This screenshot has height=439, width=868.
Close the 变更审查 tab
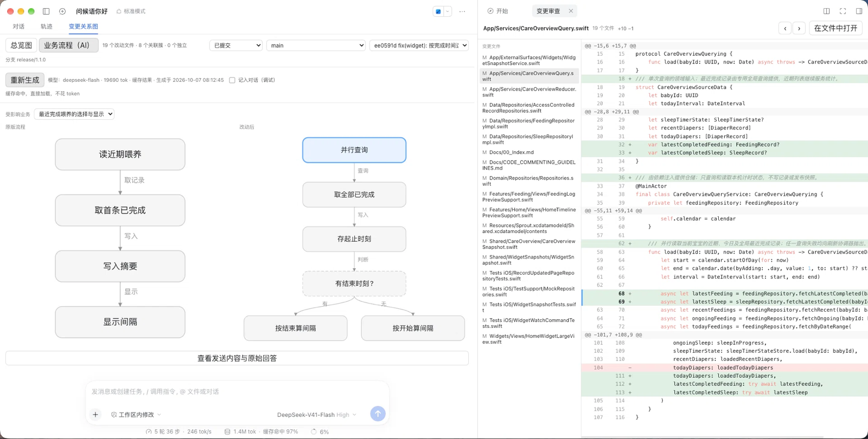click(x=571, y=11)
